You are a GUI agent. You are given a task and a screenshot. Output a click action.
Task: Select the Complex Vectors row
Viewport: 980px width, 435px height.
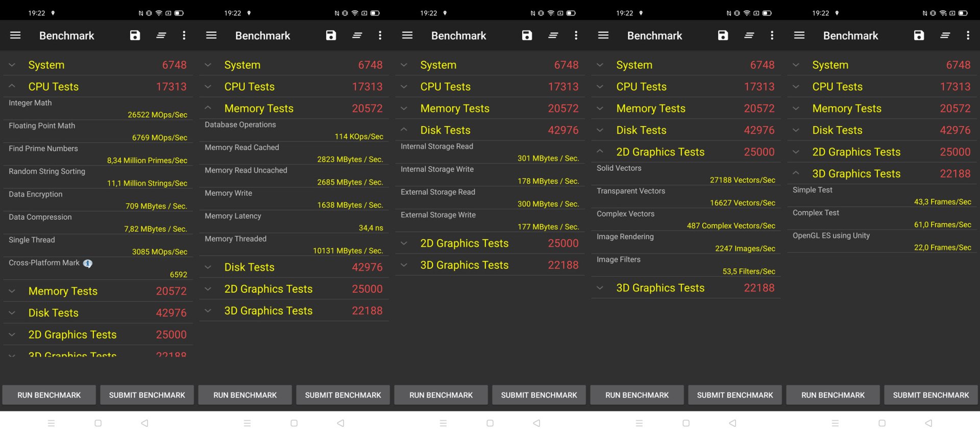[x=686, y=220]
